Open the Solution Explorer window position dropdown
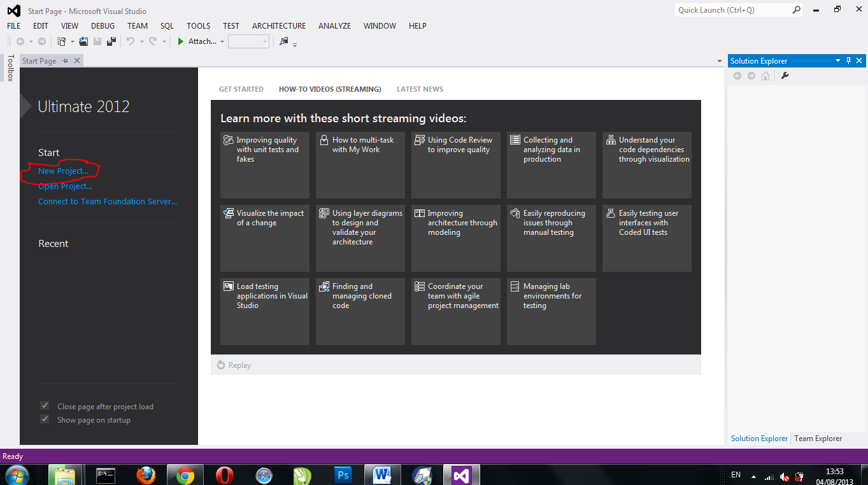 tap(838, 60)
